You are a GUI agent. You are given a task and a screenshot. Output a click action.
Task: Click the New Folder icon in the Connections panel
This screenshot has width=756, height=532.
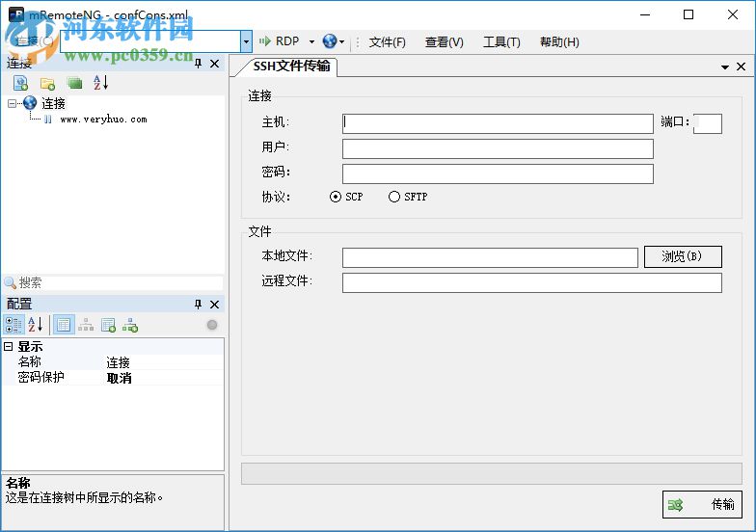[x=47, y=83]
